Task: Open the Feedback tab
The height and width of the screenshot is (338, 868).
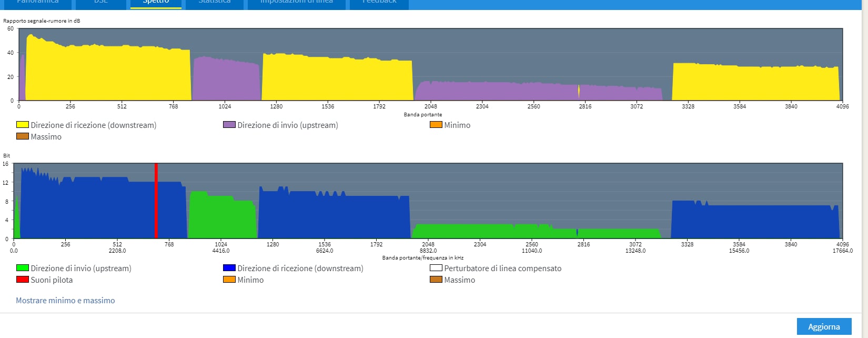Action: [x=379, y=3]
